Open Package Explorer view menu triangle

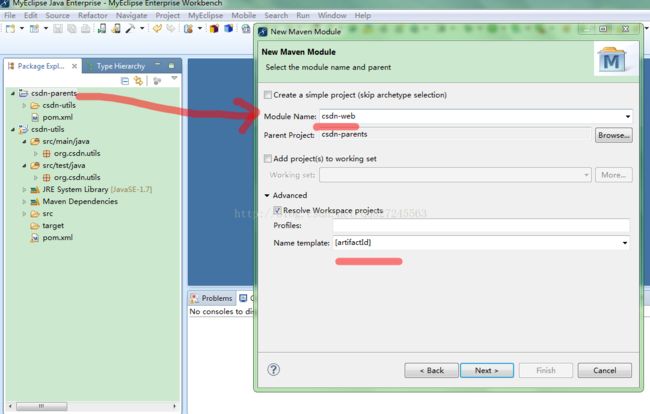(x=174, y=78)
